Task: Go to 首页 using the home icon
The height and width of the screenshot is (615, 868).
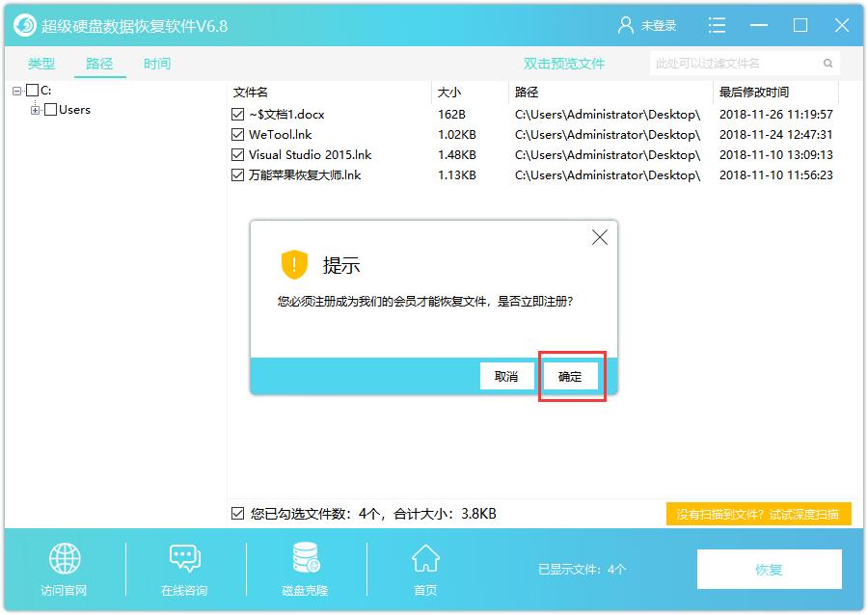Action: point(424,559)
